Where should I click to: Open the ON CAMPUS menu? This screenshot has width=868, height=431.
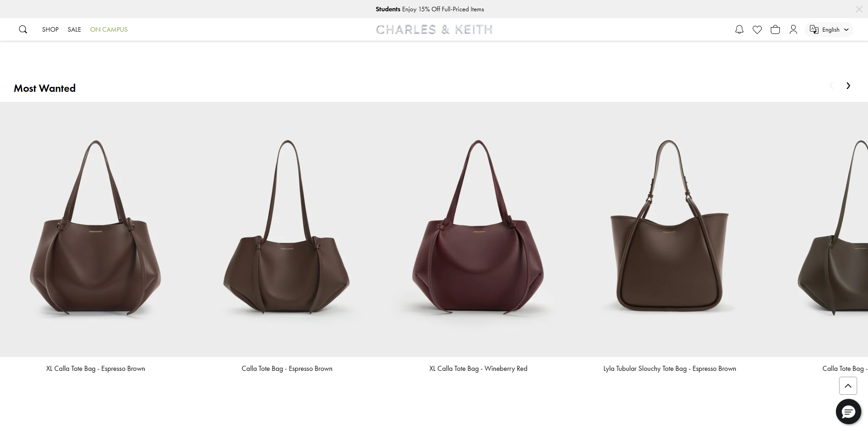pos(108,29)
